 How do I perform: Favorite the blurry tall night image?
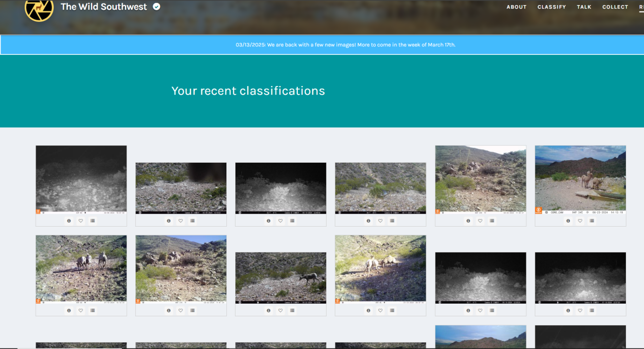[x=80, y=221]
